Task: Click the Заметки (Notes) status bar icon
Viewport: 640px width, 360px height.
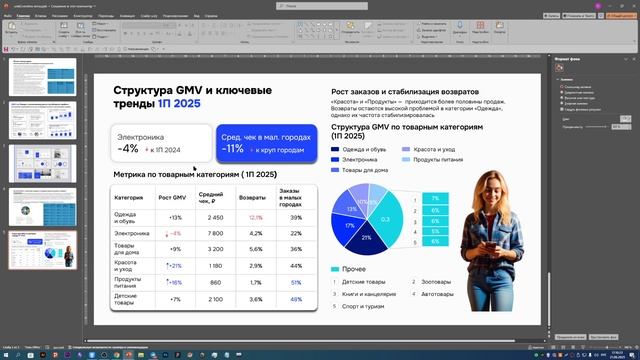Action: click(x=536, y=347)
